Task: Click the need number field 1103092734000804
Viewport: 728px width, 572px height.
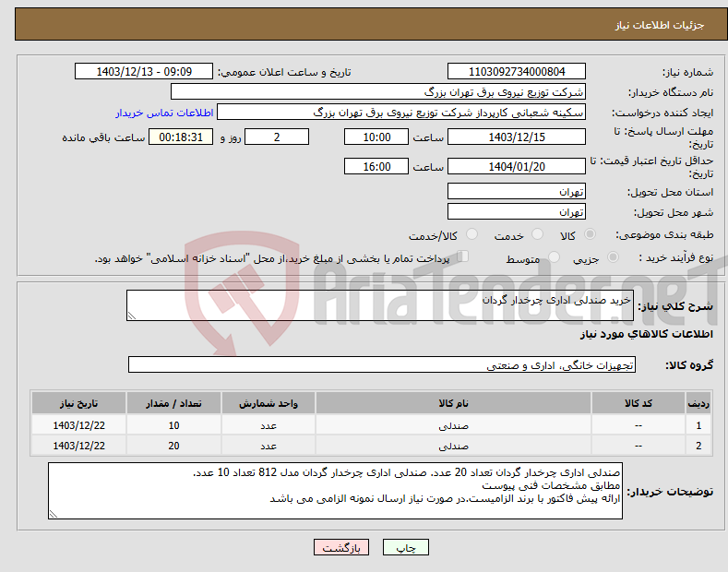Action: point(517,72)
